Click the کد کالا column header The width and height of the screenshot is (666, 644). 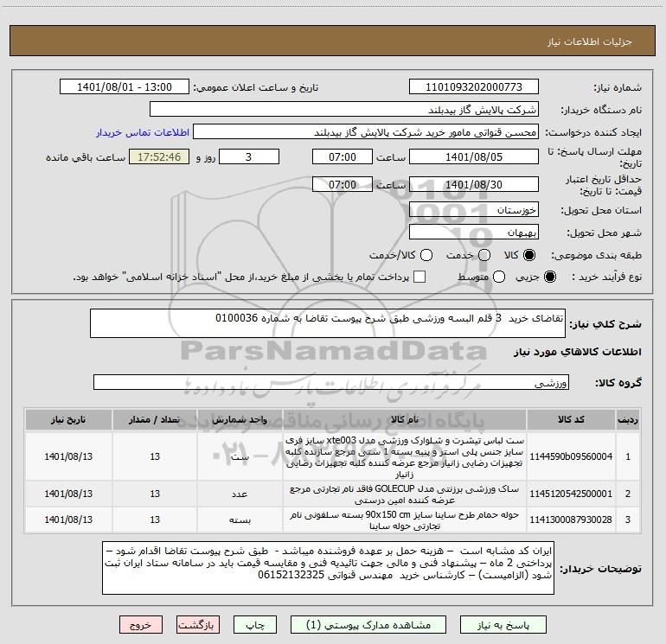coord(571,419)
